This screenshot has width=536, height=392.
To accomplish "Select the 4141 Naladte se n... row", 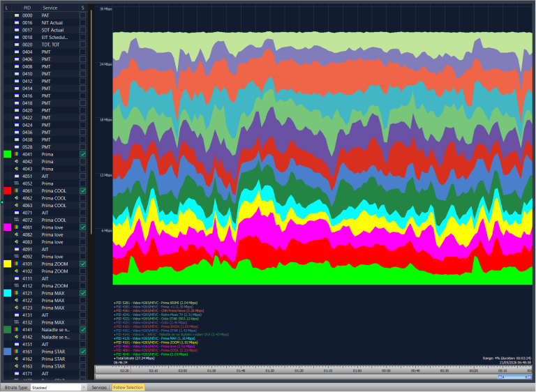I will click(x=45, y=330).
